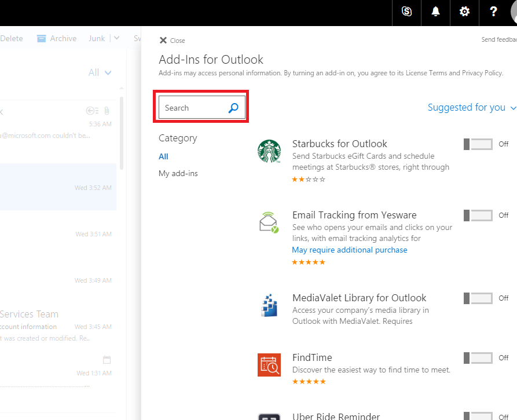Screen dimensions: 517x420
Task: Click Delete in the mail toolbar
Action: [x=12, y=39]
